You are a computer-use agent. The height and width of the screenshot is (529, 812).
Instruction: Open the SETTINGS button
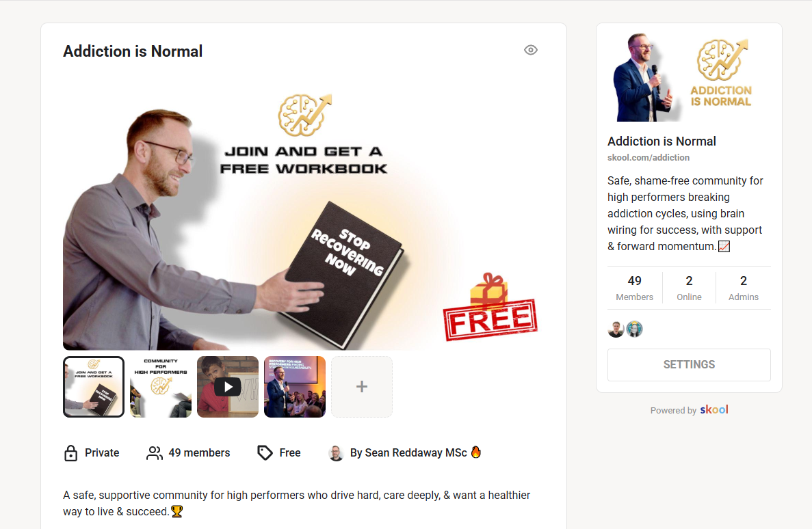pos(689,365)
